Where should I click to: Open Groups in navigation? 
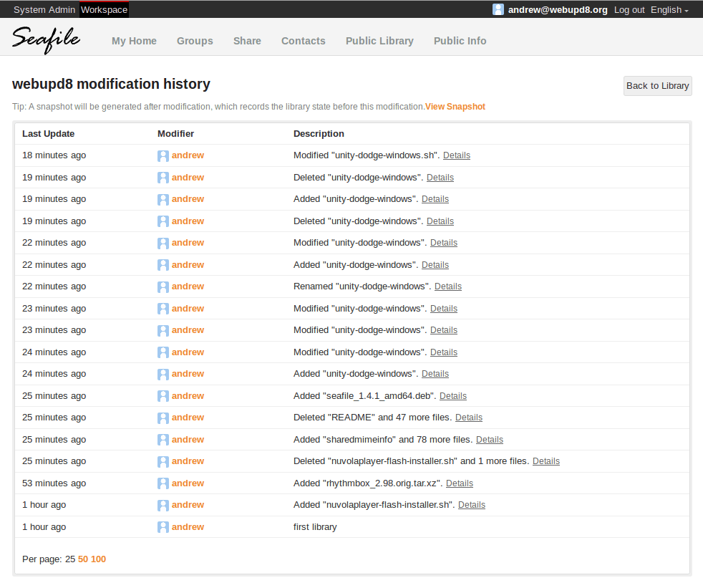click(195, 41)
